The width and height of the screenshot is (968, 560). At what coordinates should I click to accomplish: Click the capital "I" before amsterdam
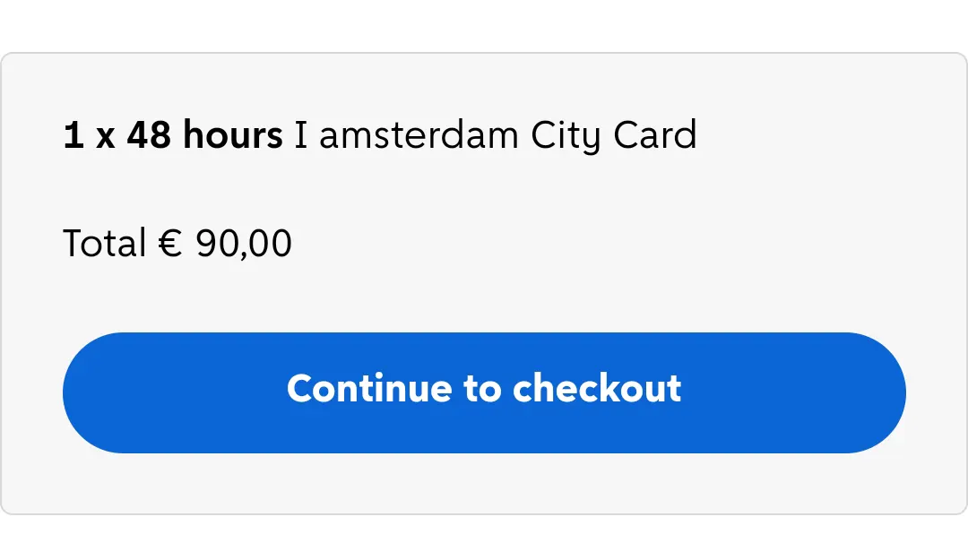[x=301, y=136]
